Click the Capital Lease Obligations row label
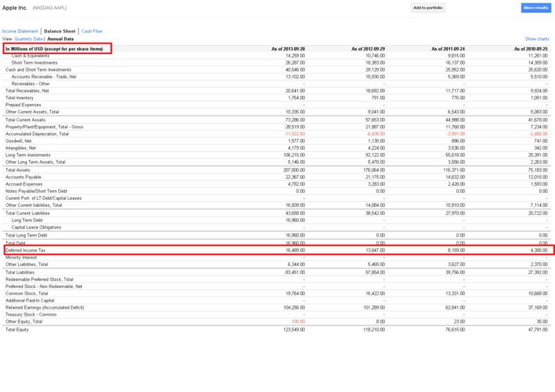Viewport: 555px width, 392px height. pos(36,228)
